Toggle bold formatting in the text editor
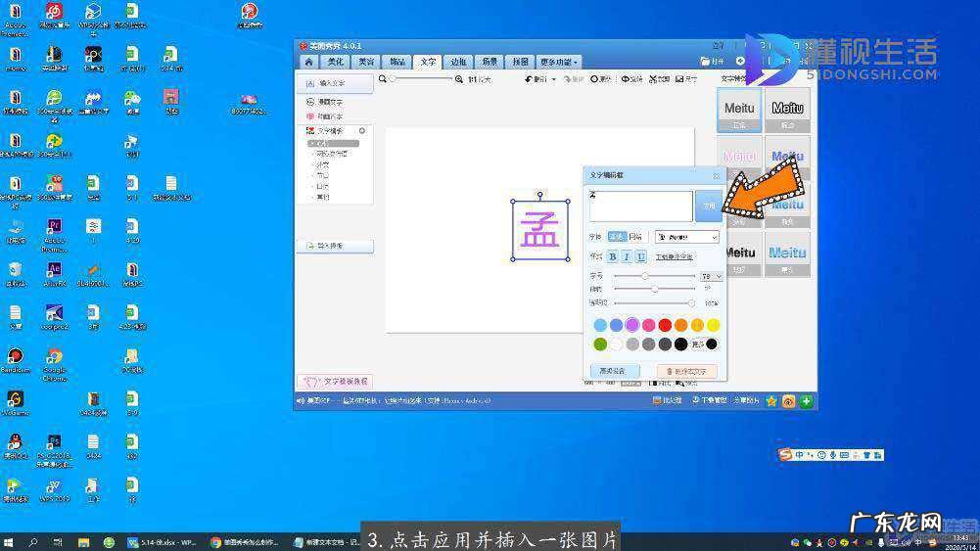 pyautogui.click(x=613, y=256)
